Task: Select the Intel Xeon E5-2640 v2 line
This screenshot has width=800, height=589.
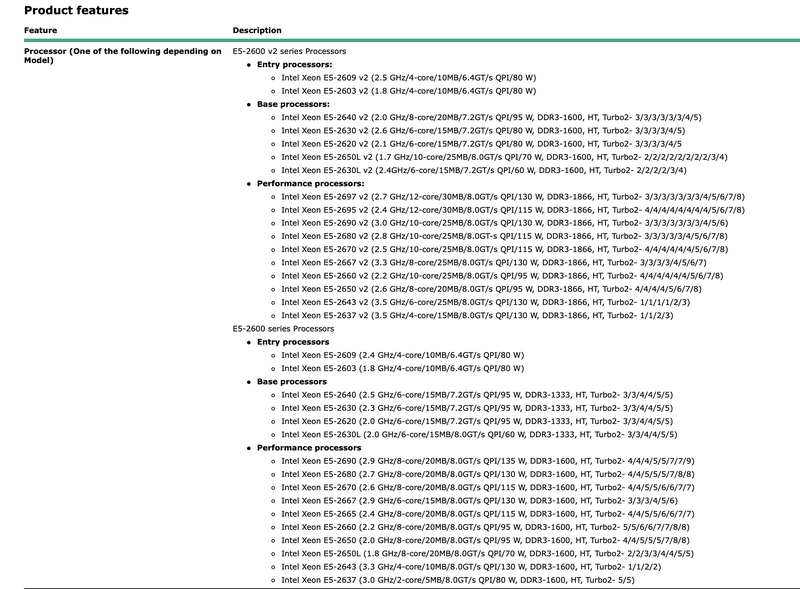Action: [x=491, y=117]
